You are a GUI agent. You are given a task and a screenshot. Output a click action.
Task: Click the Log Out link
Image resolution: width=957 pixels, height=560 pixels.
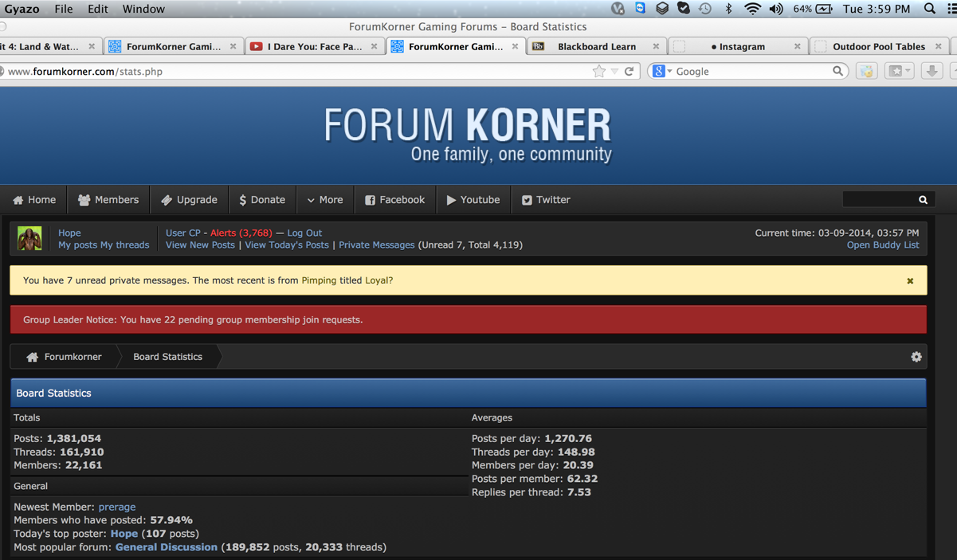click(x=304, y=233)
